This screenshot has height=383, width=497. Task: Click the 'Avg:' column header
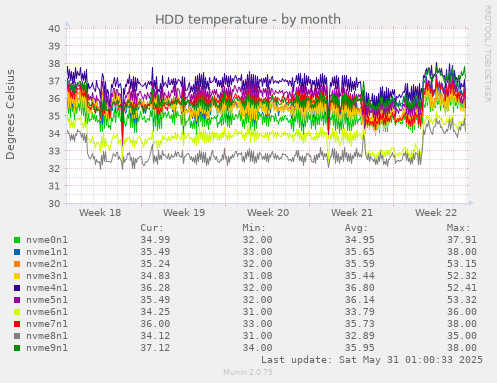(x=356, y=228)
